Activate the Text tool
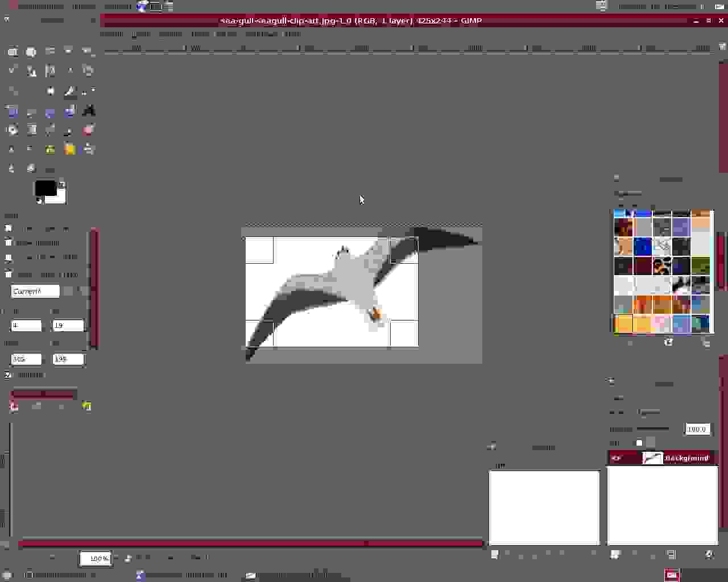This screenshot has height=582, width=728. 89,110
